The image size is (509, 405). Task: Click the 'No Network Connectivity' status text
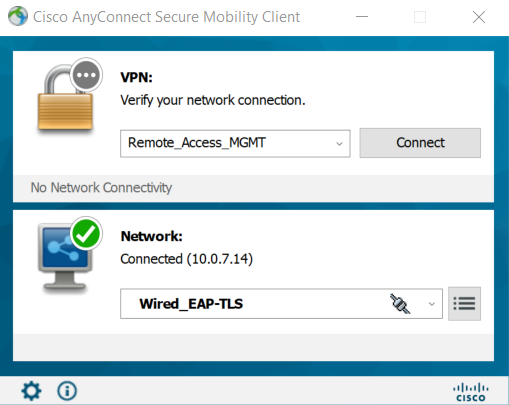tap(101, 187)
